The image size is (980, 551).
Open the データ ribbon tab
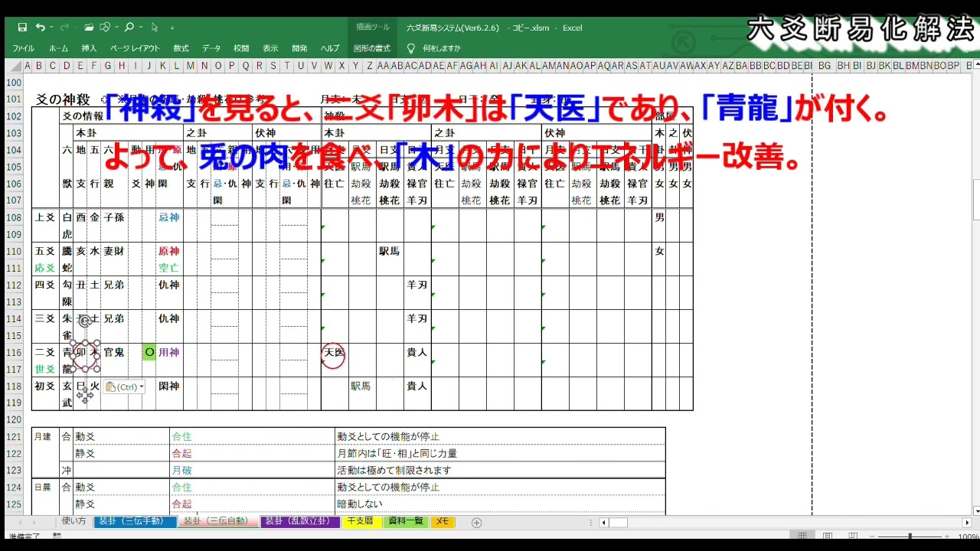[x=211, y=48]
